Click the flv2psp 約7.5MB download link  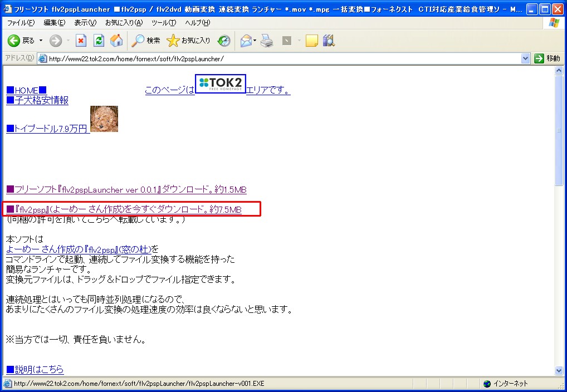(124, 209)
